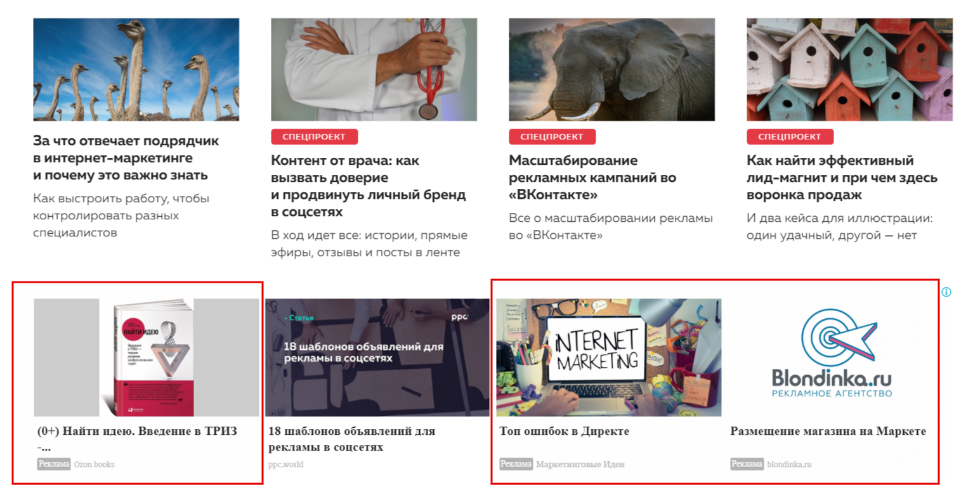Viewport: 980px width, 495px height.
Task: Click the ppc.world source label
Action: point(286,465)
